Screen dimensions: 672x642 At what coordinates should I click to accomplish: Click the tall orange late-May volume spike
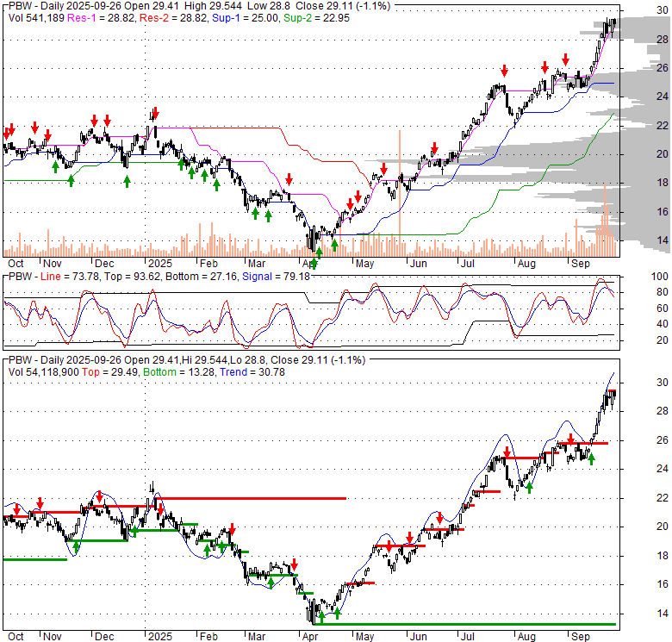[400, 193]
